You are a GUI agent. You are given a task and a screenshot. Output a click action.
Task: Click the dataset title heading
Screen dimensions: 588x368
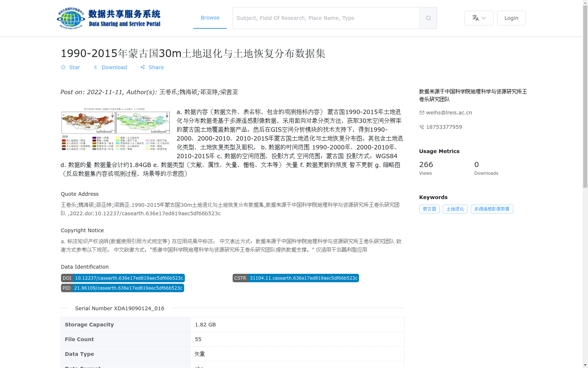(193, 53)
